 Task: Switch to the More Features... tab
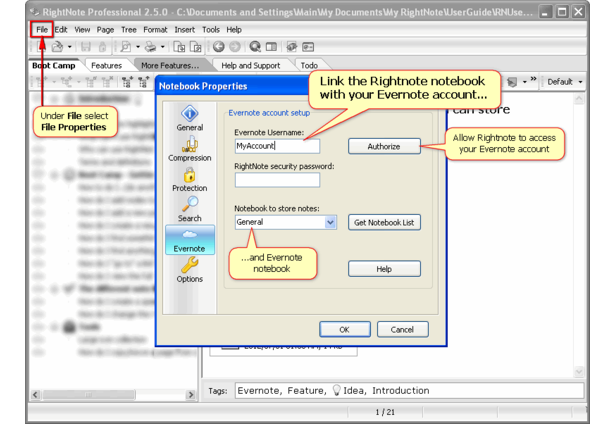[170, 66]
